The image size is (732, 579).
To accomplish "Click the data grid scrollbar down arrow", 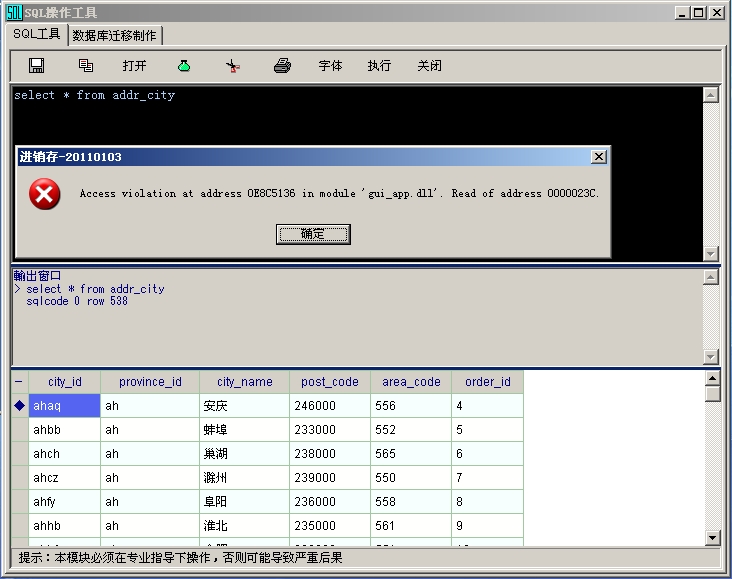I will (x=712, y=538).
